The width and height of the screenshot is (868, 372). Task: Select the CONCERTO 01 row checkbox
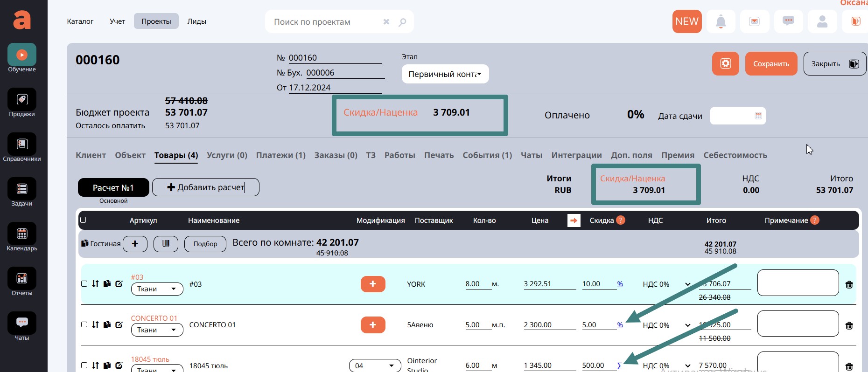(x=84, y=324)
